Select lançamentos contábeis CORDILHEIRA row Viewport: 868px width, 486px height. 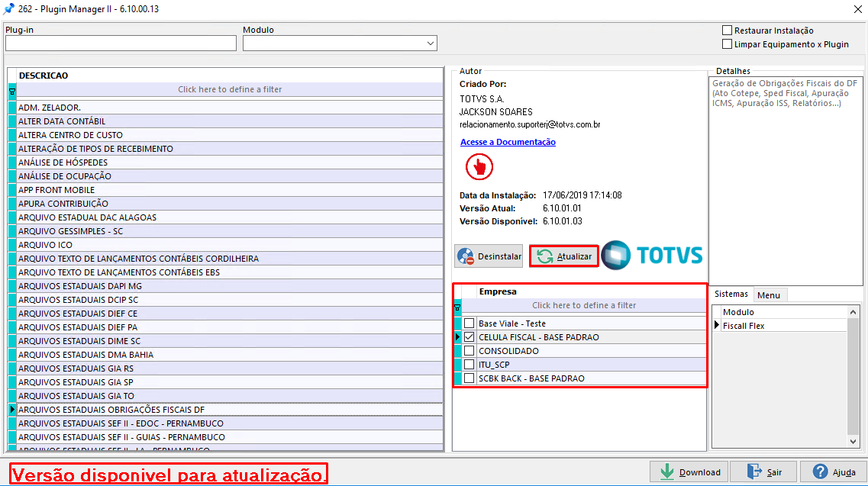click(x=230, y=259)
